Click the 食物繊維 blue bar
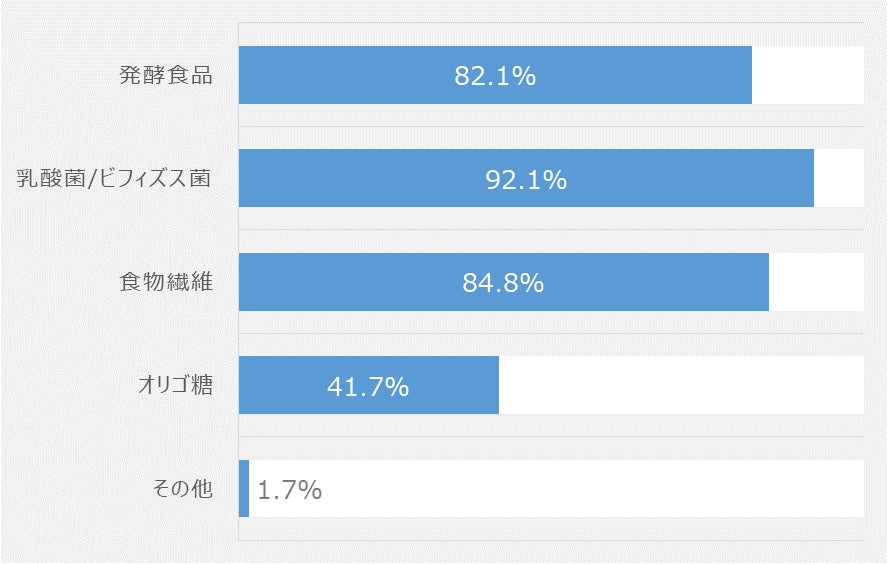Image resolution: width=887 pixels, height=564 pixels. click(x=503, y=282)
